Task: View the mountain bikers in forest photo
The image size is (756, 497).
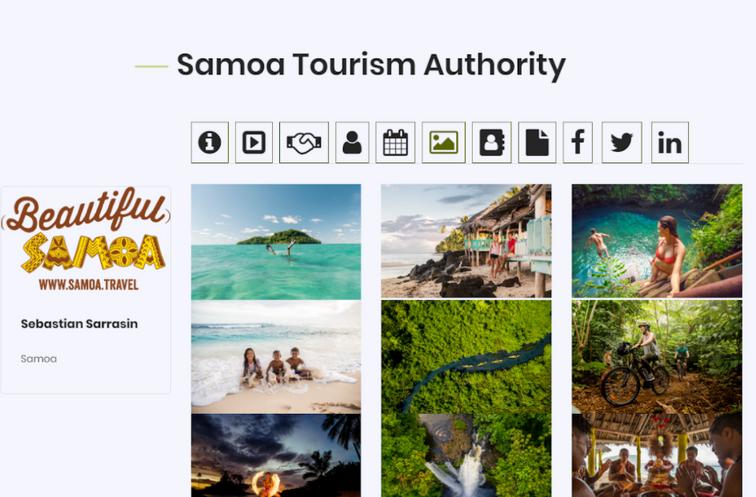Action: tap(657, 357)
